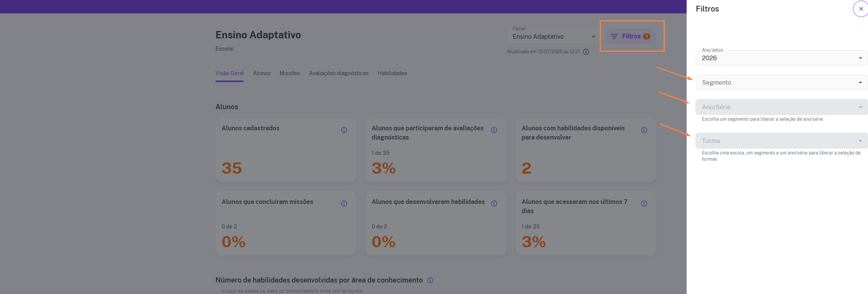868x294 pixels.
Task: Open info icon on últimos 7 dias card
Action: 644,204
